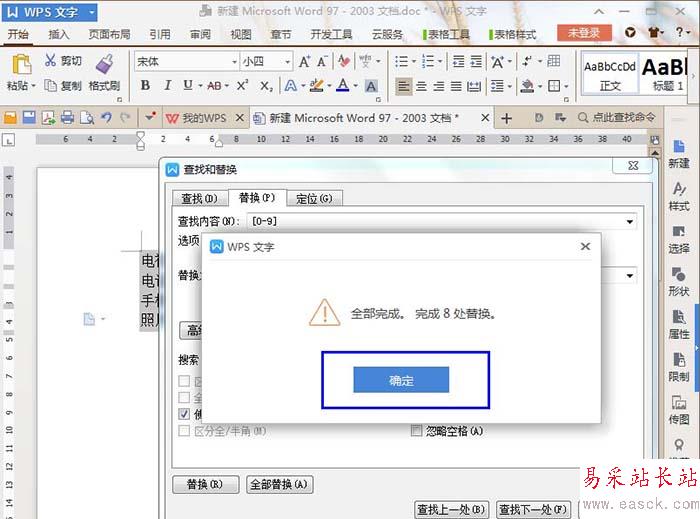Switch to the 插入 ribbon tab
Viewport: 700px width, 519px height.
(x=58, y=34)
